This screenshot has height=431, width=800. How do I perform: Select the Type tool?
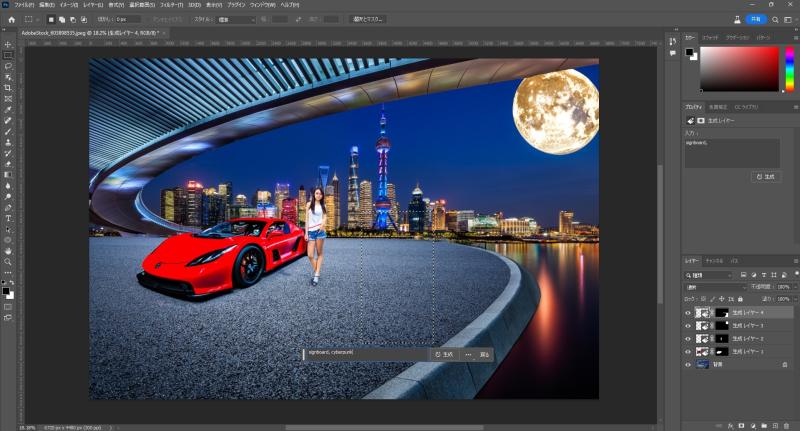point(8,218)
